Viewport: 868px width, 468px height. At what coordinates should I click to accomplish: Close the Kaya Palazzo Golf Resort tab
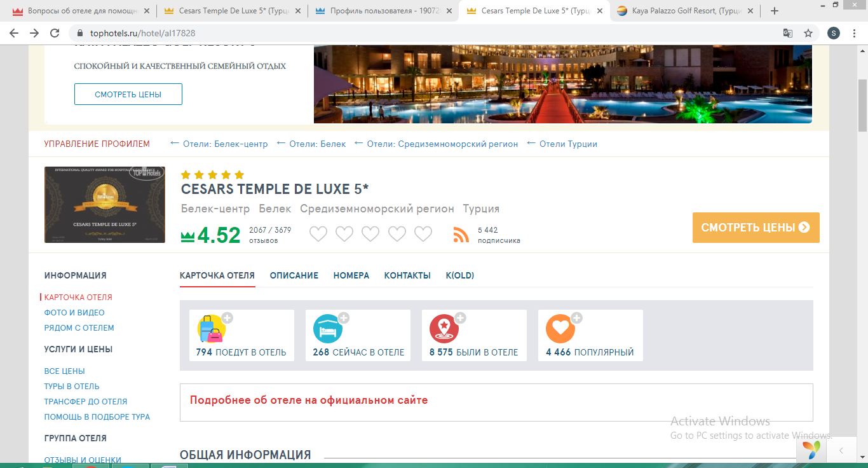[752, 11]
